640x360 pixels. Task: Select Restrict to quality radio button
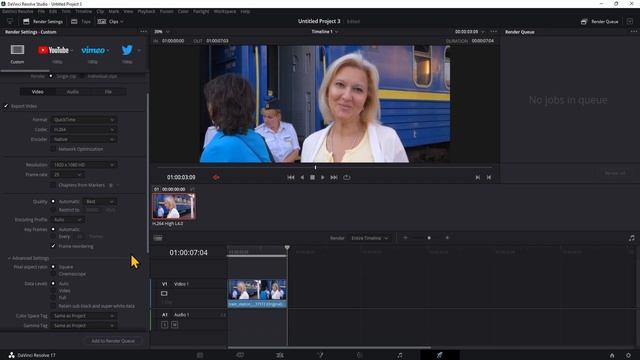click(x=53, y=210)
